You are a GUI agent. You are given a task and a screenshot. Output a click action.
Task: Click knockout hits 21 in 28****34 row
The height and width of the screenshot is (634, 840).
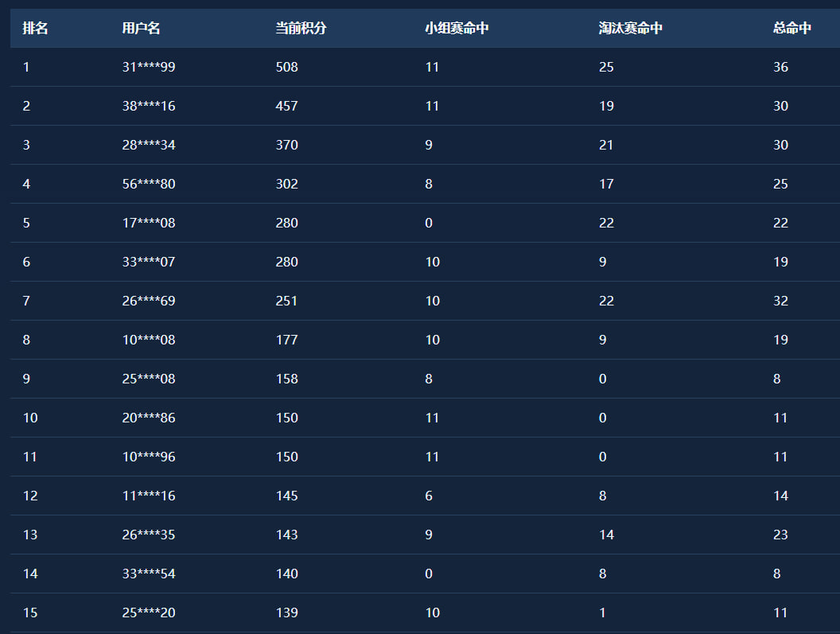pos(606,146)
